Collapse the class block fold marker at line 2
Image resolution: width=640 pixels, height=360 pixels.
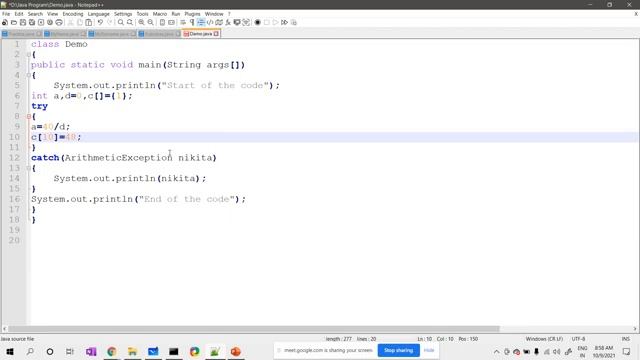[x=29, y=54]
